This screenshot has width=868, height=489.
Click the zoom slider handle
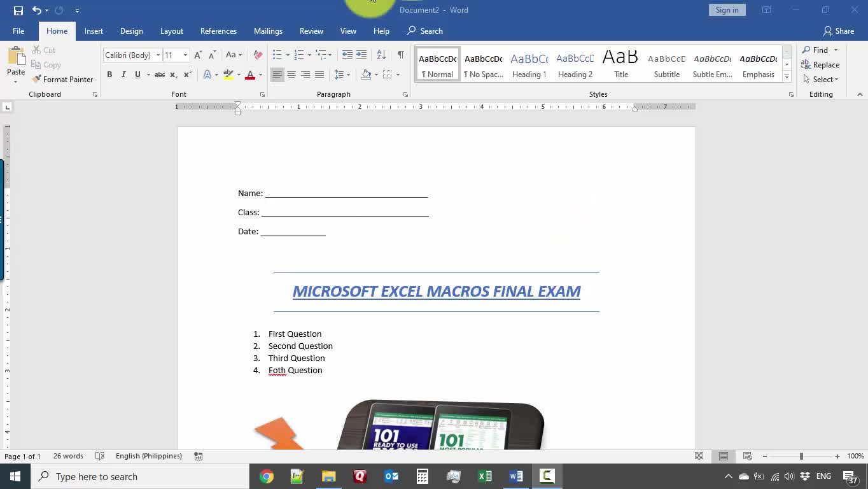[x=801, y=456]
